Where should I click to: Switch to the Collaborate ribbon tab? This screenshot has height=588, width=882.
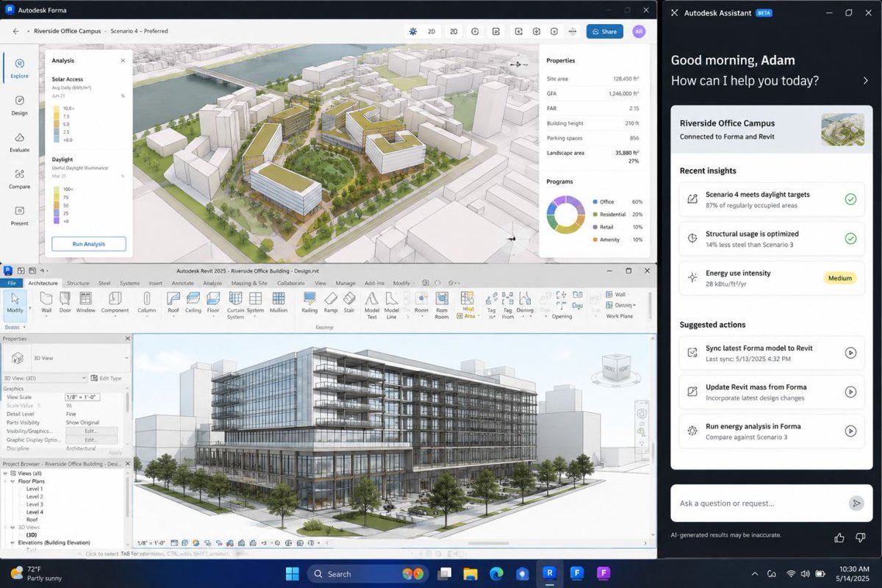pyautogui.click(x=291, y=283)
